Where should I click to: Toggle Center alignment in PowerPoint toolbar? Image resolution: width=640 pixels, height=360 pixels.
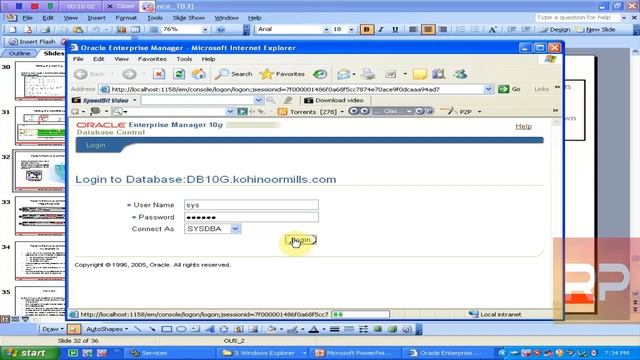point(428,29)
